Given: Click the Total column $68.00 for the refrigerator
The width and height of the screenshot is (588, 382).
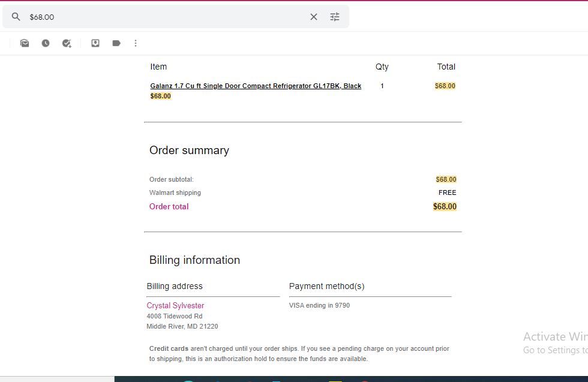Looking at the screenshot, I should pos(445,86).
